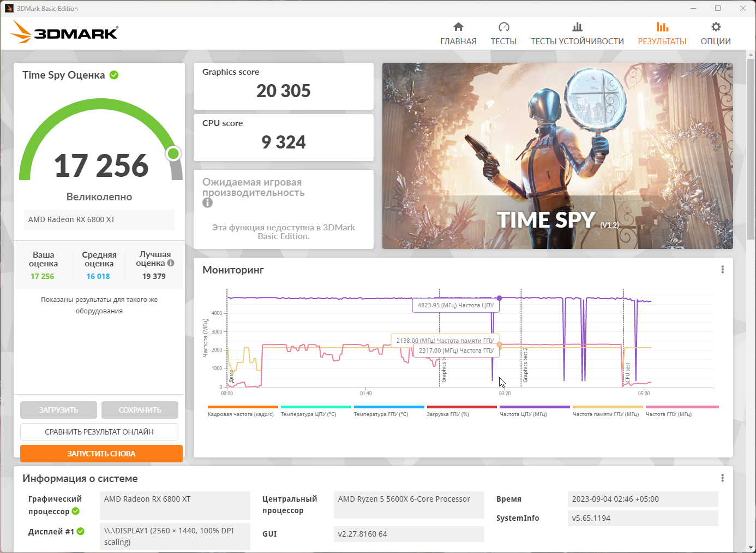
Task: Open ТЕСТЫ УСТОЙЧИВОСТИ stress tests icon
Action: click(x=577, y=27)
